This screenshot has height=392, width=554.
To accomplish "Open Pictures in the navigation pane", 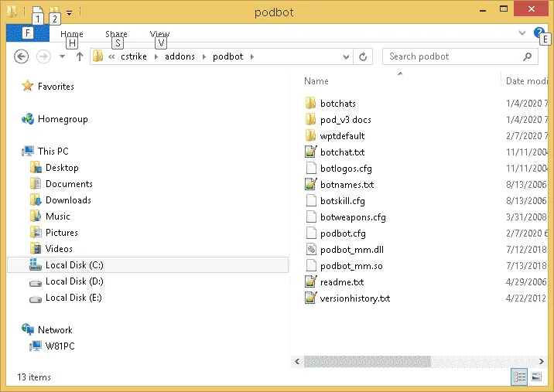I will coord(61,233).
